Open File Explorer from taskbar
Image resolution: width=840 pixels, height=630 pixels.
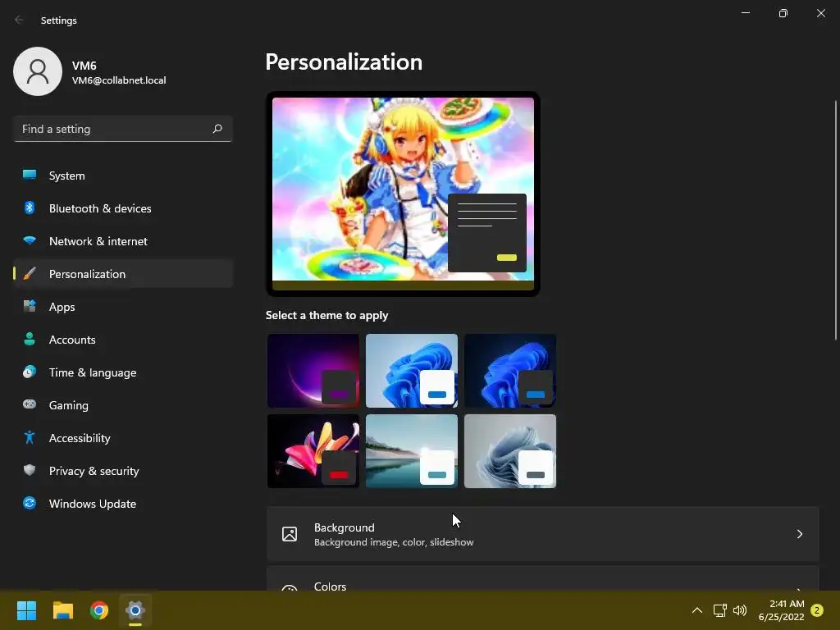coord(62,610)
